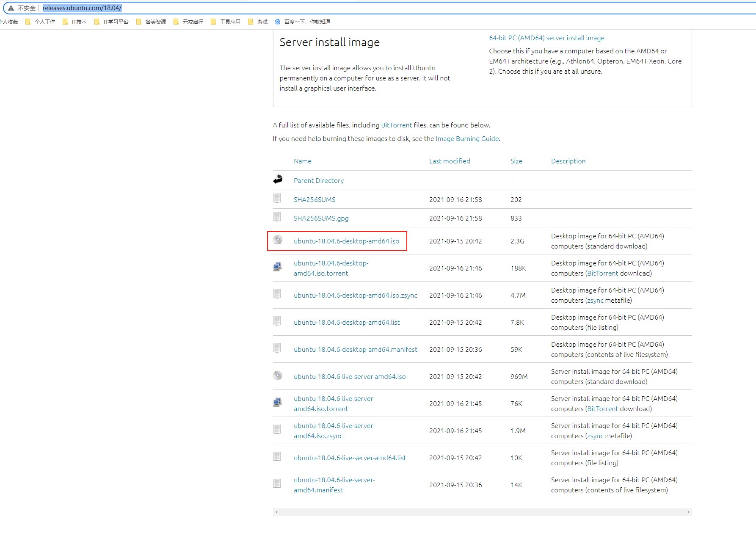Open the 游戏 bookmark folder
756x533 pixels.
258,22
